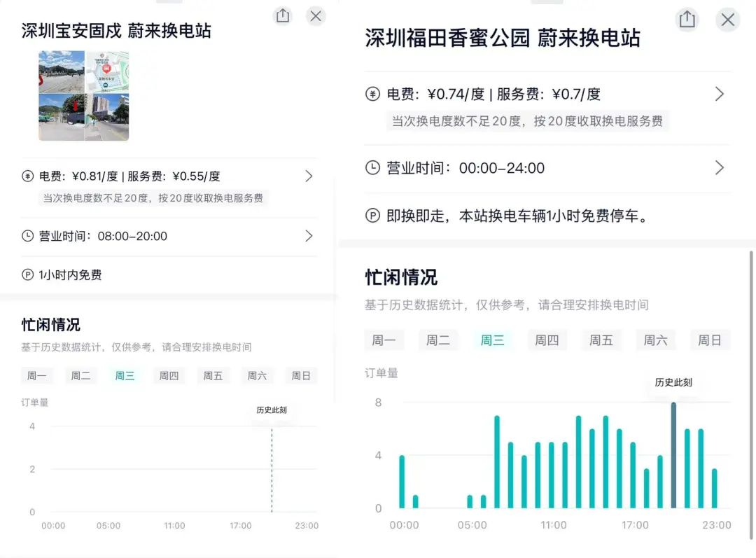Select 周一 on the Futian busy chart
The image size is (756, 558).
pos(384,340)
